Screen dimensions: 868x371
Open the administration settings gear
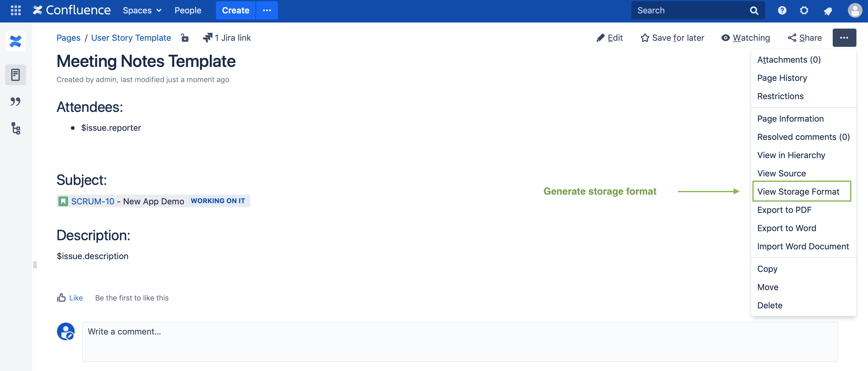tap(804, 10)
